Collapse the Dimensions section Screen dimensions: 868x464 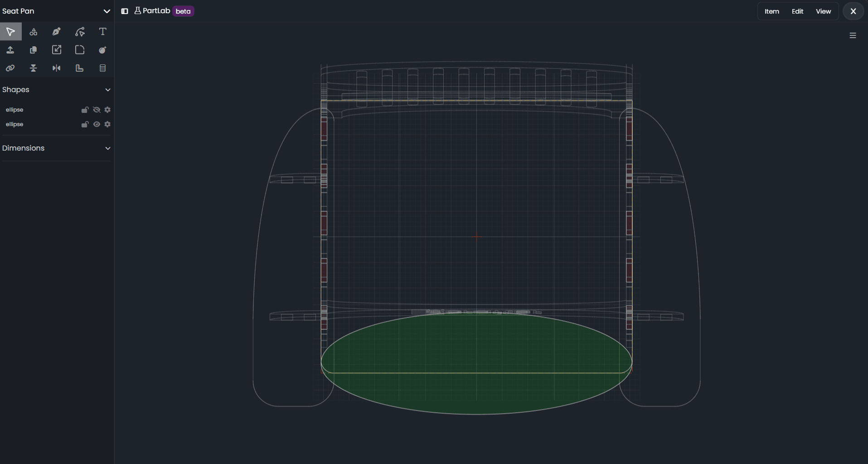[108, 148]
